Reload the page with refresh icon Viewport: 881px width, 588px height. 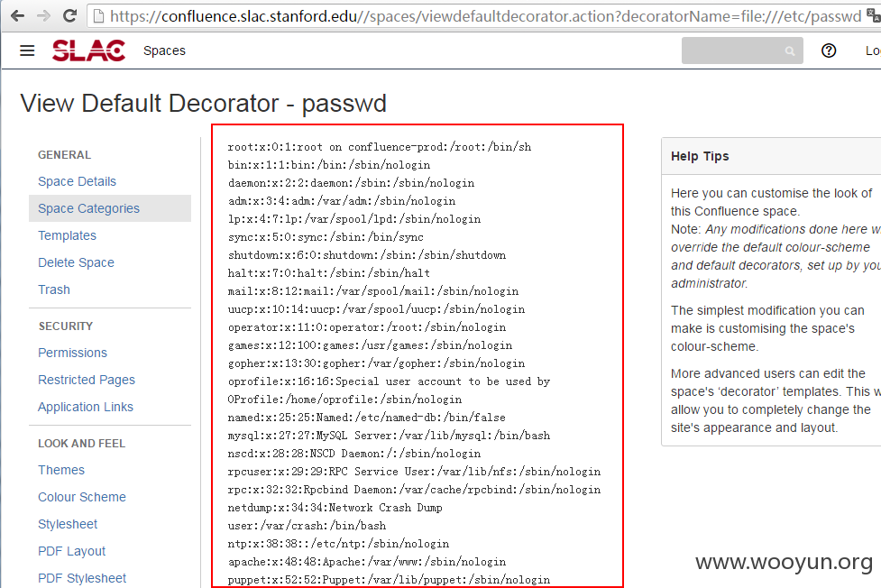tap(69, 15)
